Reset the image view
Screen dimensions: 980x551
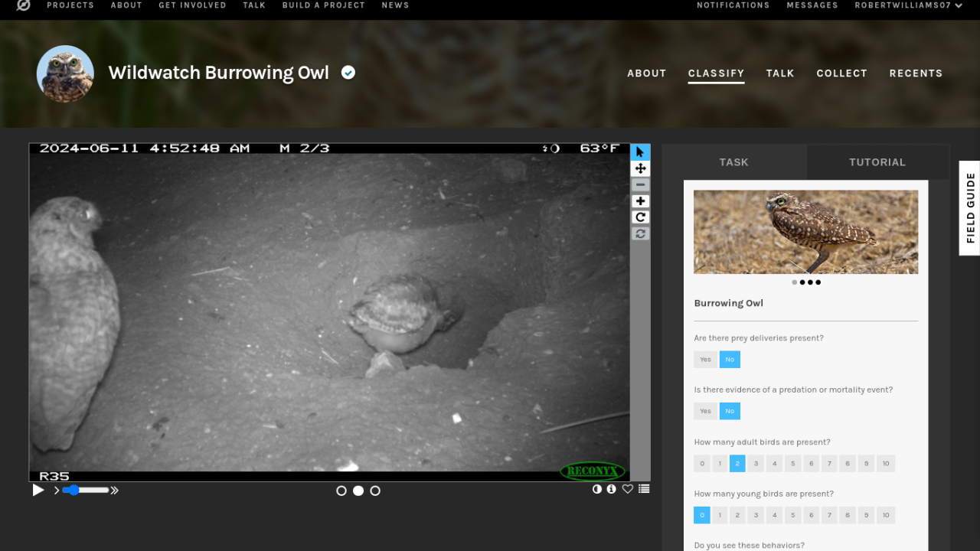coord(641,233)
